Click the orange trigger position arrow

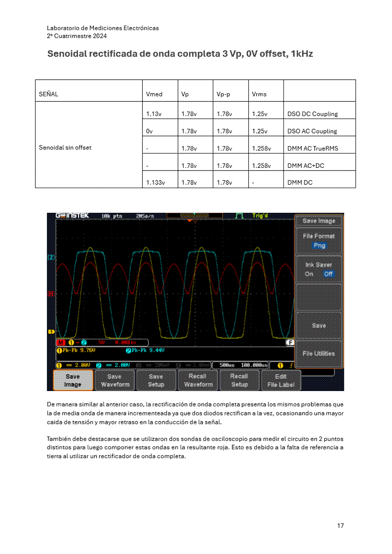[190, 221]
